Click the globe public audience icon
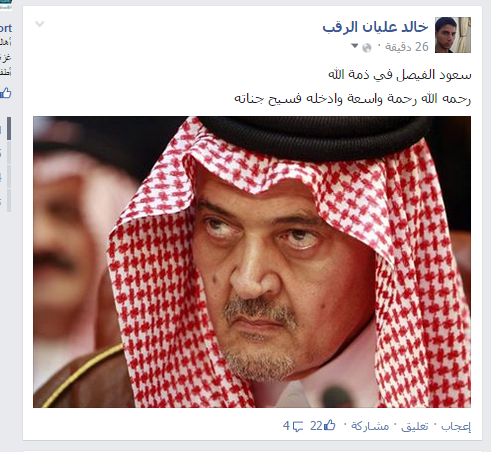Viewport: 491px width, 452px height. click(x=367, y=48)
